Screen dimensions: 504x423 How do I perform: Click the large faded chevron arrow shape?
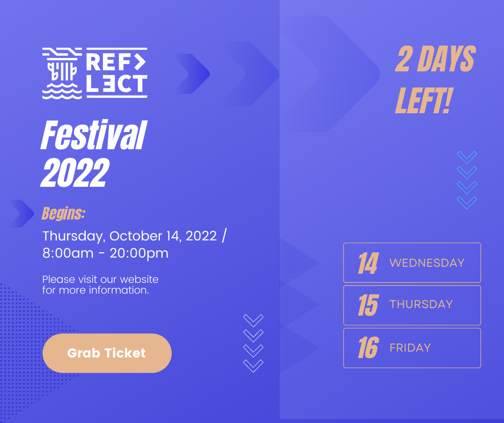point(331,74)
